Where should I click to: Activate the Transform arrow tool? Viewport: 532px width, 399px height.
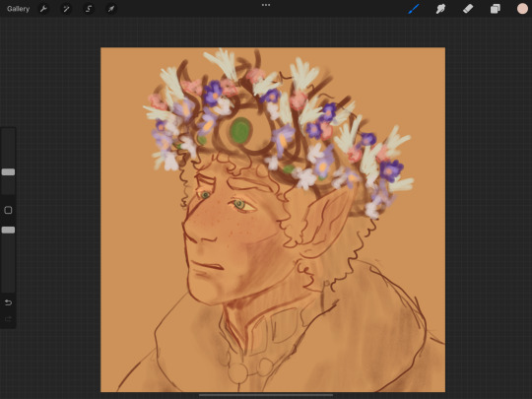(111, 9)
